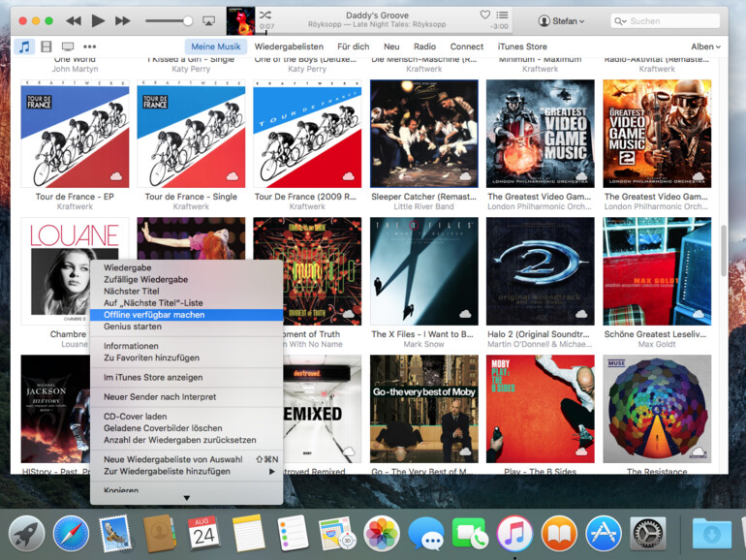The height and width of the screenshot is (560, 746).
Task: Click Max Goldt artist name
Action: [x=657, y=344]
